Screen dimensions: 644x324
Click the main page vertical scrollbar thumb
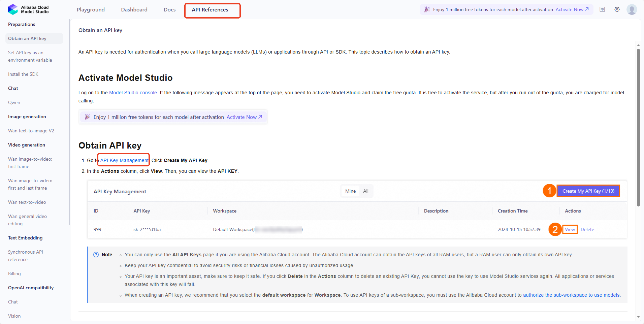click(638, 128)
